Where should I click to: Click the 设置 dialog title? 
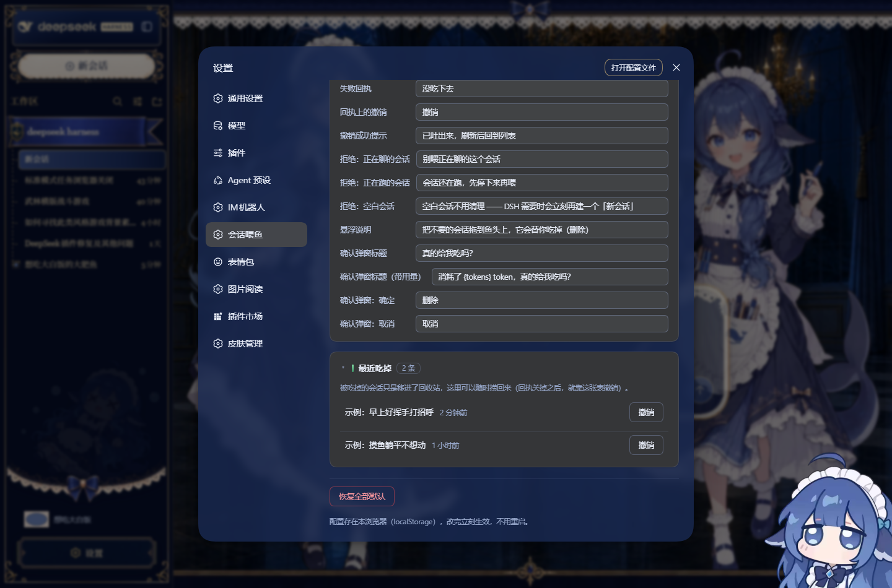click(x=223, y=68)
